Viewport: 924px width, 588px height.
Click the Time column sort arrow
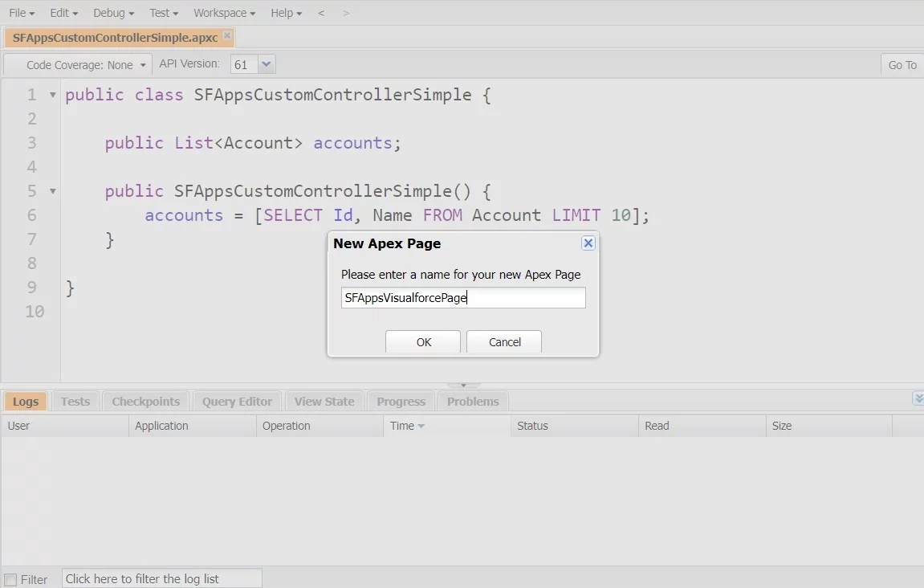(x=424, y=426)
